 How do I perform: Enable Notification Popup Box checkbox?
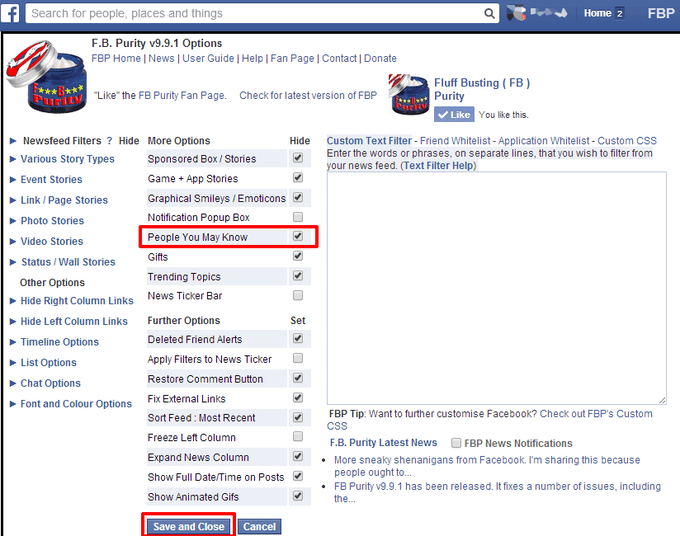298,217
